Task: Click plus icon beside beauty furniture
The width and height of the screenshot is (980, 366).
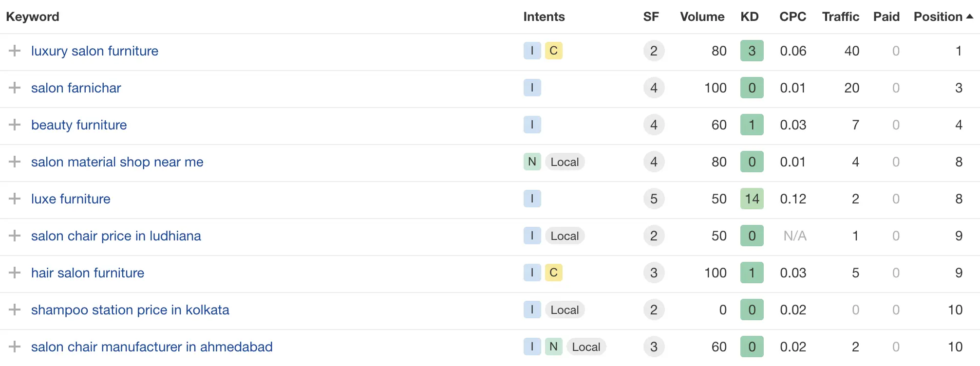Action: pyautogui.click(x=15, y=125)
